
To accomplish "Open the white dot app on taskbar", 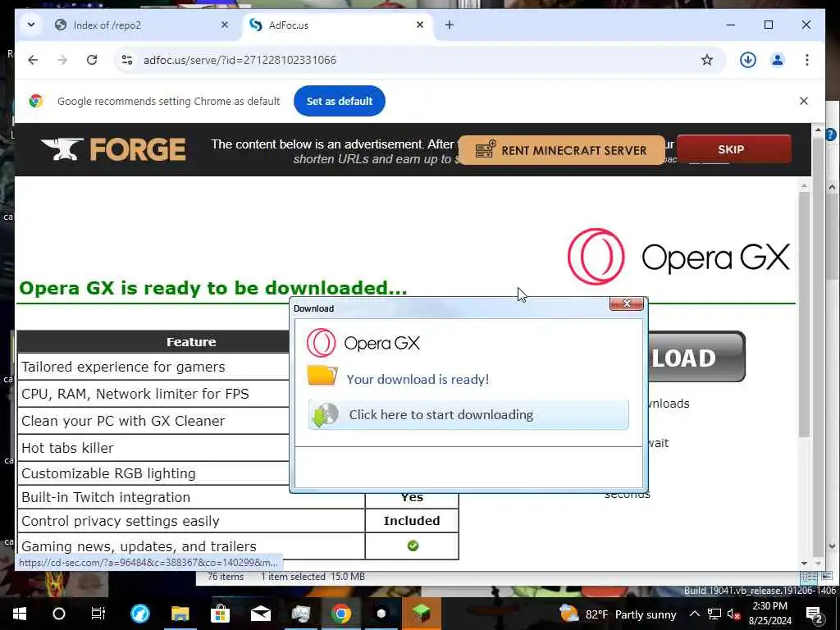I will 381,614.
